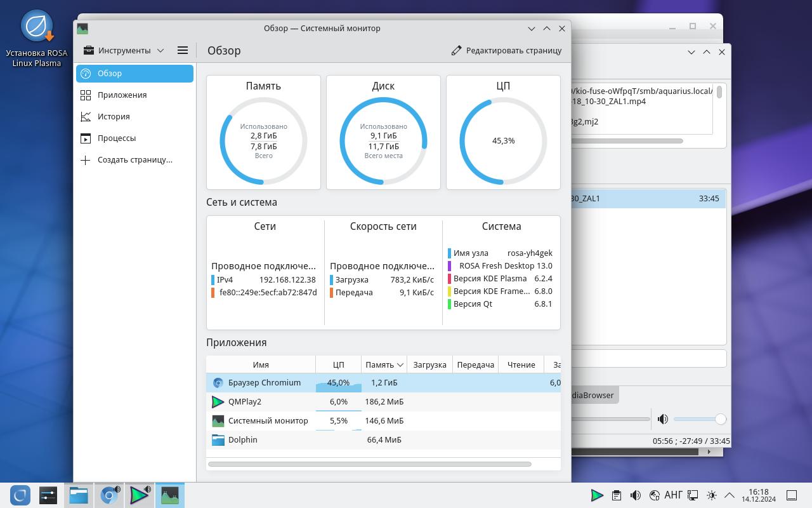Click Создать страницу plus item
This screenshot has height=508, width=812.
coord(134,159)
